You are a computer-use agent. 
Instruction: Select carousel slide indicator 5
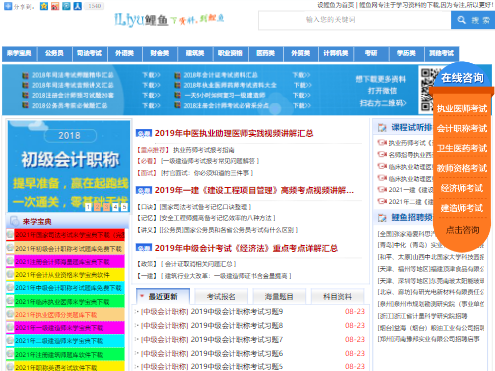[x=124, y=207]
